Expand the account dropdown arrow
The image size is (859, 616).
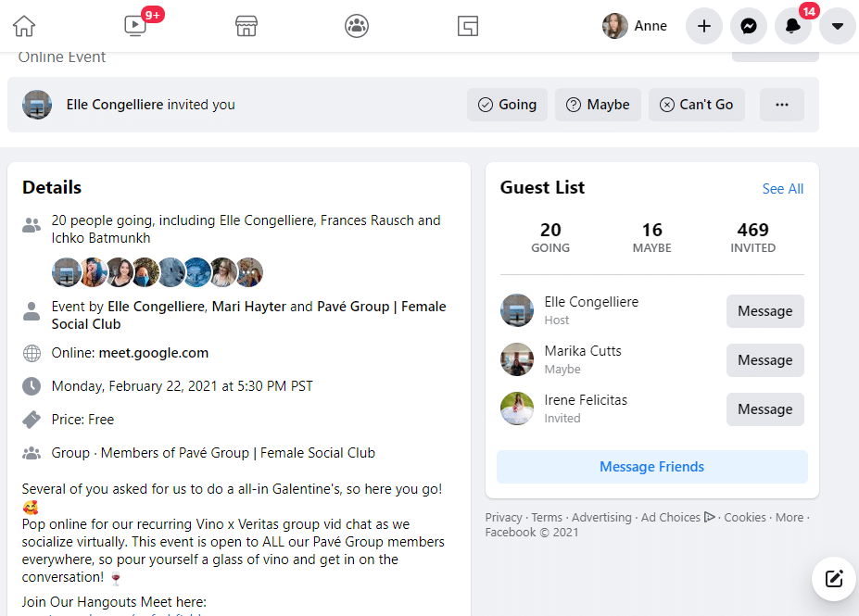click(838, 26)
